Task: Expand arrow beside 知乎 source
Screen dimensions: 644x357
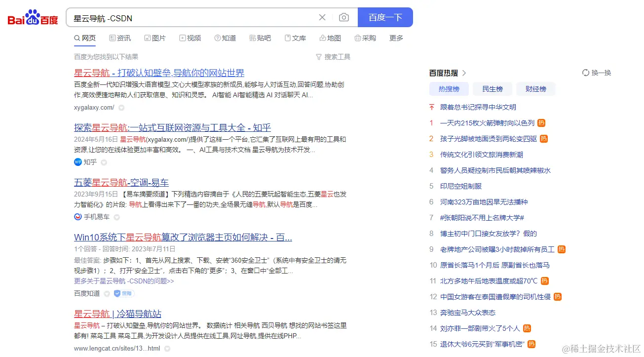Action: click(x=104, y=162)
